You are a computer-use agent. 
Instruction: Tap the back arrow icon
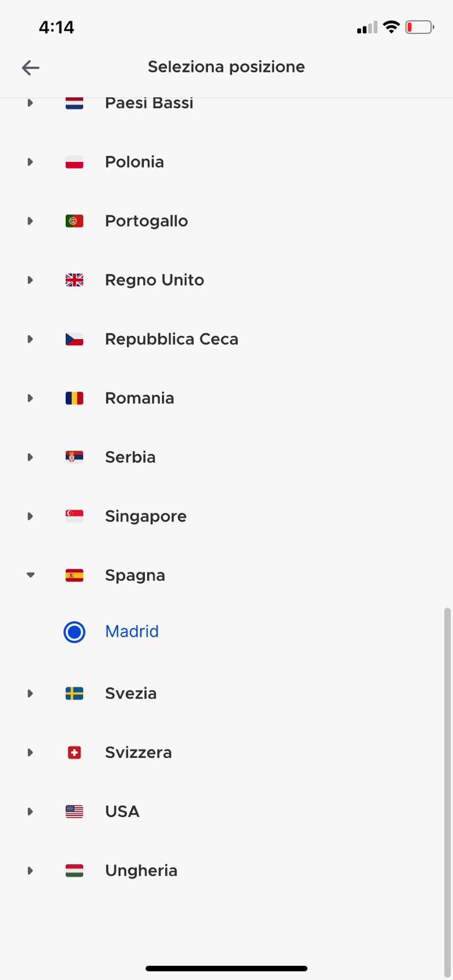[31, 68]
